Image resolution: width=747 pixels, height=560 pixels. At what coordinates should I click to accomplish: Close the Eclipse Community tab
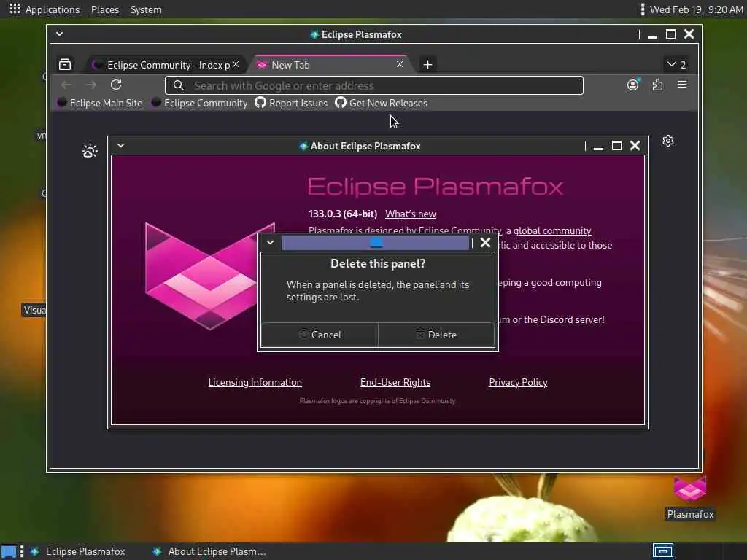pyautogui.click(x=236, y=64)
